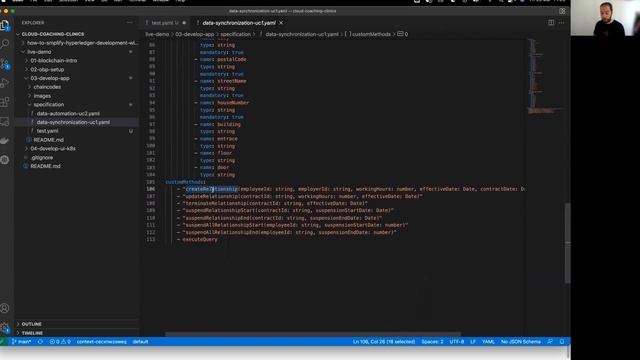Collapse the 03-develop-app folder
Viewport: 640px width, 360px height.
point(50,78)
